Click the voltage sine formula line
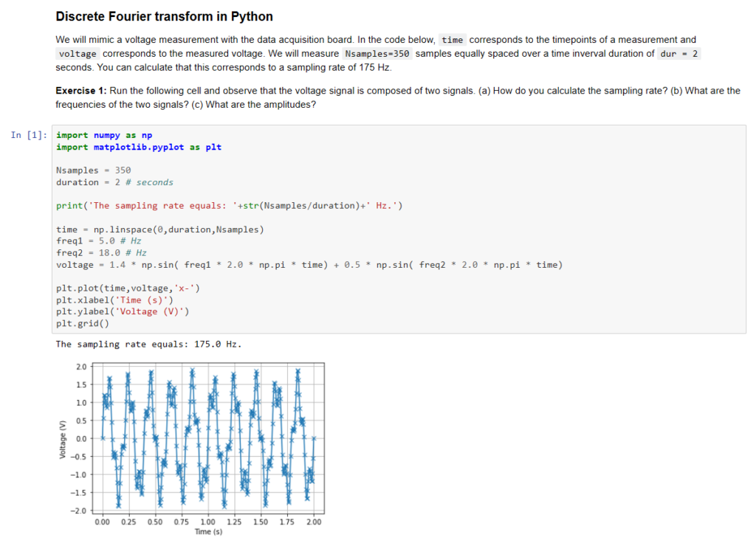The width and height of the screenshot is (756, 543). [309, 264]
